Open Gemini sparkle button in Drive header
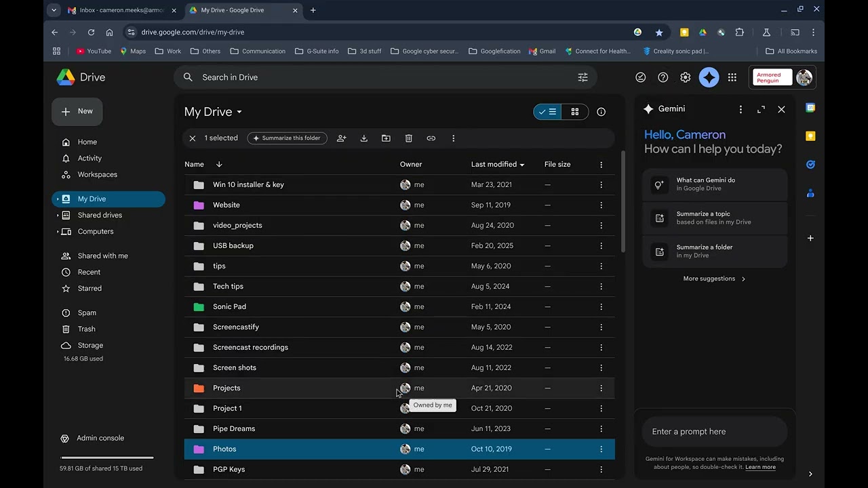Image resolution: width=868 pixels, height=488 pixels. click(709, 77)
